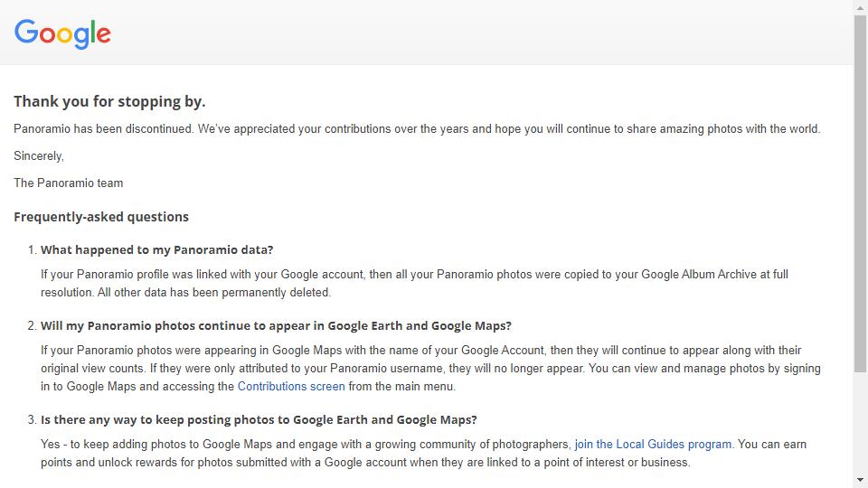The image size is (868, 488).
Task: Click the list number marker for question 3
Action: [33, 419]
